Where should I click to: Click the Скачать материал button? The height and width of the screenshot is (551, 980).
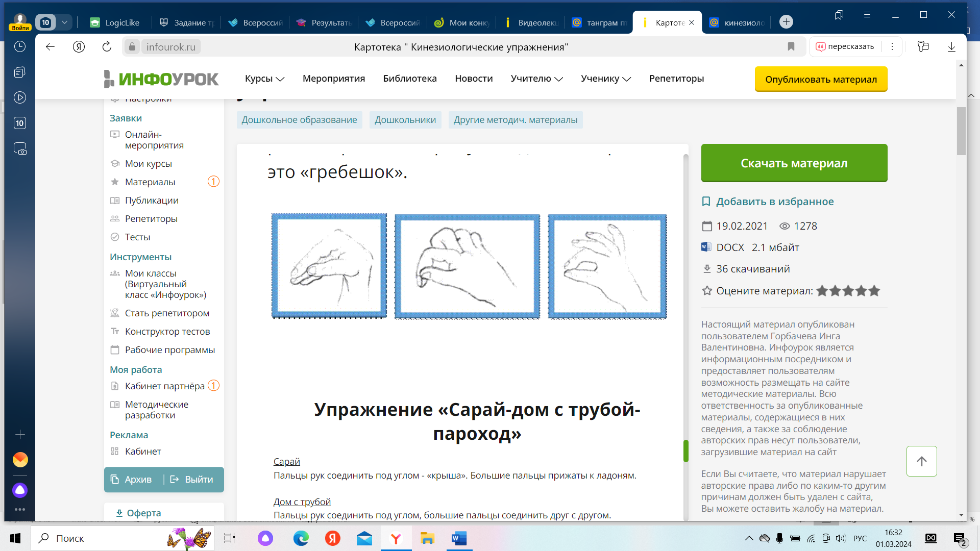(794, 163)
